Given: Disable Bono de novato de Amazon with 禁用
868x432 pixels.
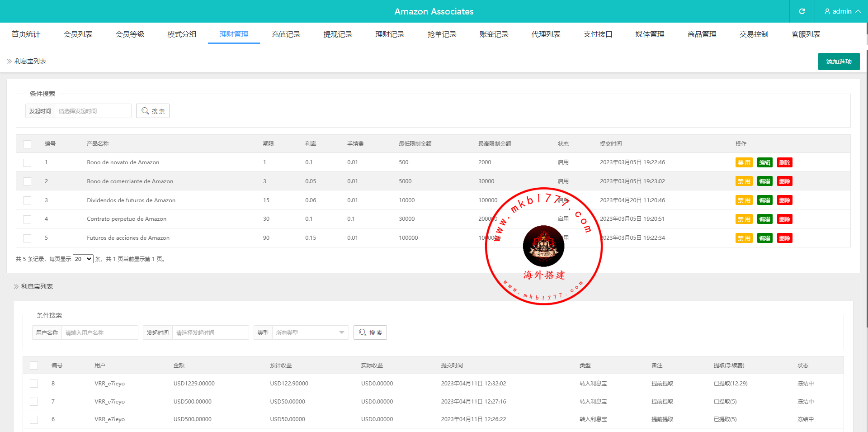Looking at the screenshot, I should coord(744,163).
